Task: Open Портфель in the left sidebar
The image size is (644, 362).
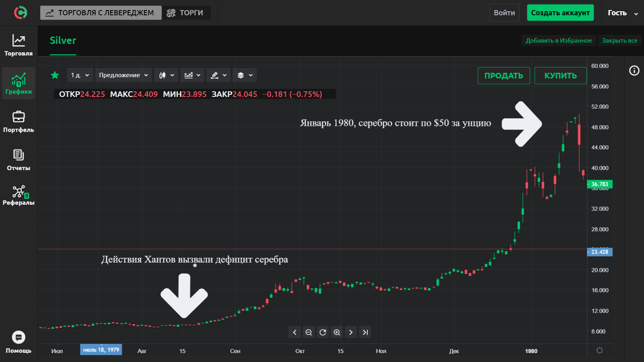Action: tap(19, 122)
